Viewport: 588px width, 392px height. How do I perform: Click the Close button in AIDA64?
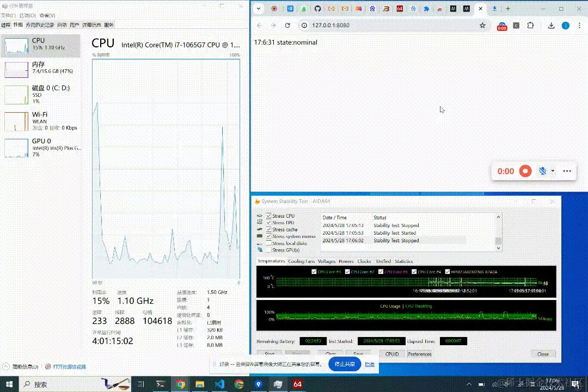coord(543,354)
